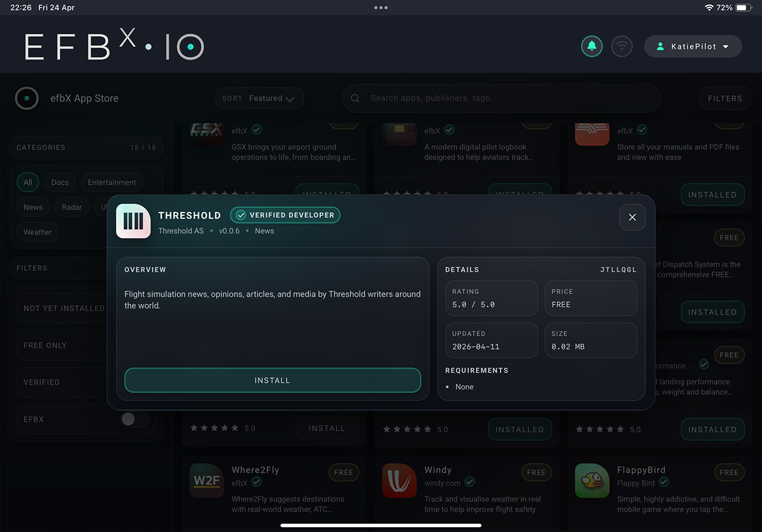The image size is (762, 532).
Task: Click the Price FREE detail card
Action: point(591,298)
